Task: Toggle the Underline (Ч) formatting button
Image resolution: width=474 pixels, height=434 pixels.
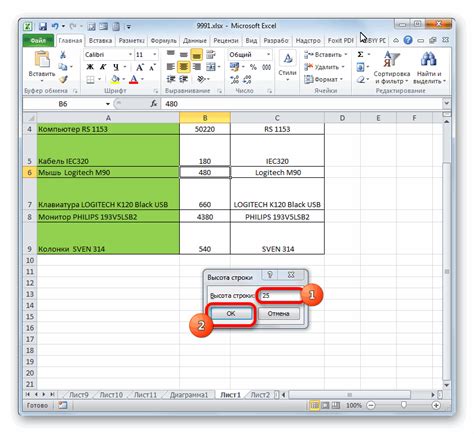Action: (x=116, y=67)
